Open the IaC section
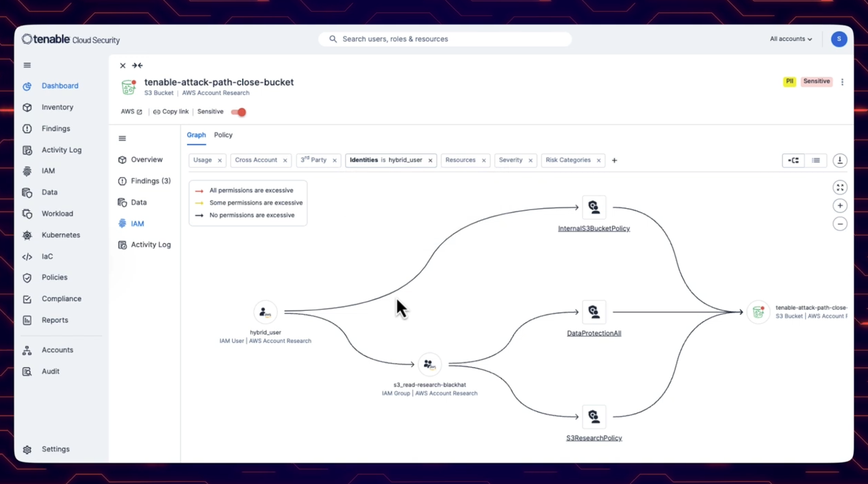Image resolution: width=868 pixels, height=484 pixels. pos(38,257)
